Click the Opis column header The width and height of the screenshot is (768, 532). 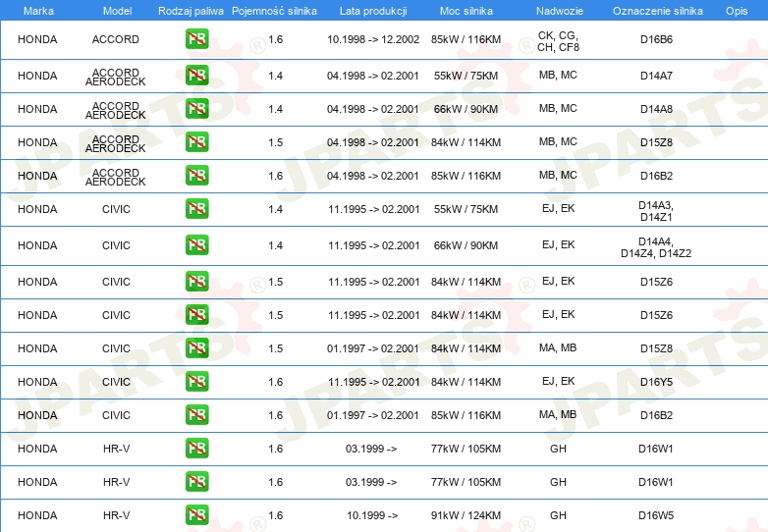coord(737,11)
